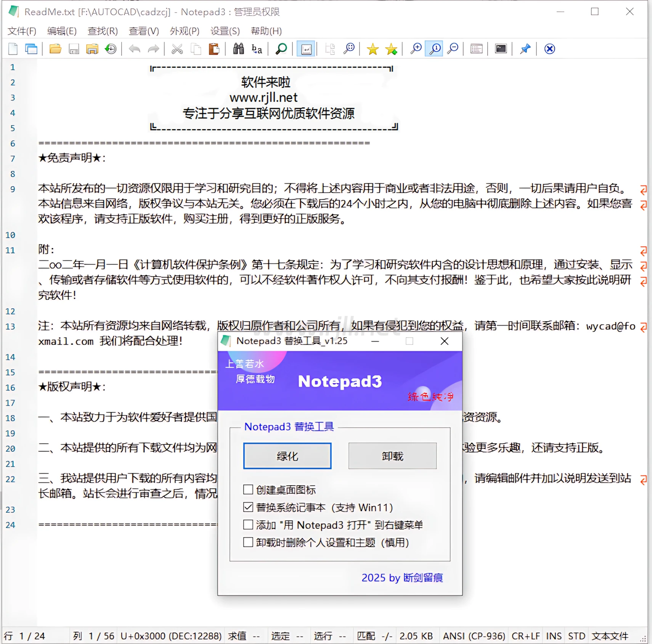652x644 pixels.
Task: Tick the 添加 "用 Notepad3 打开" 到右键菜单 checkbox
Action: [248, 525]
